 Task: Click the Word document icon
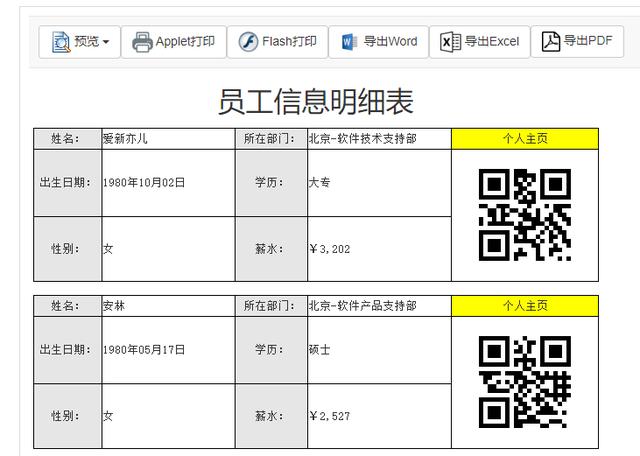point(349,42)
